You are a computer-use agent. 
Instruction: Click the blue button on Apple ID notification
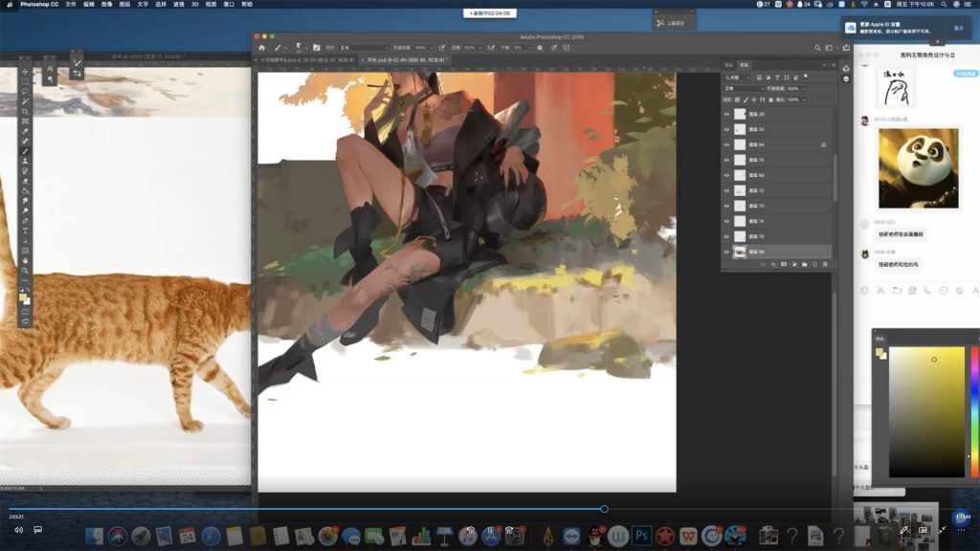pos(958,28)
